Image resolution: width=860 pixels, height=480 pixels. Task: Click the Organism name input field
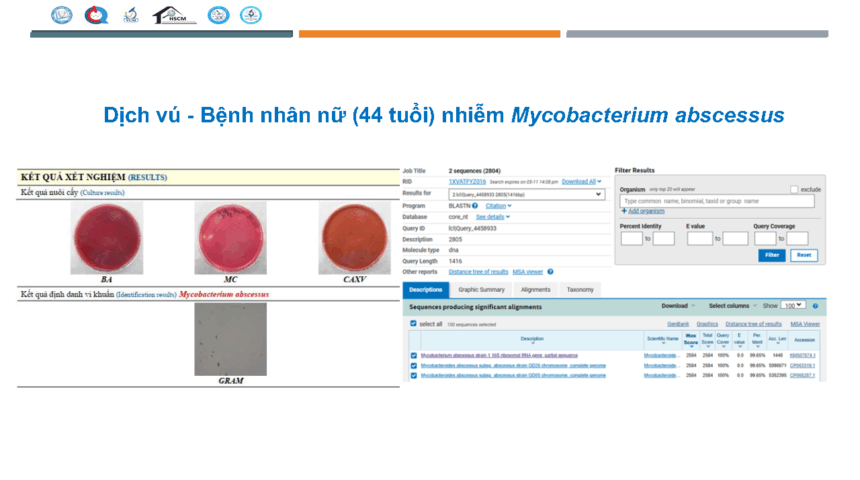(717, 201)
